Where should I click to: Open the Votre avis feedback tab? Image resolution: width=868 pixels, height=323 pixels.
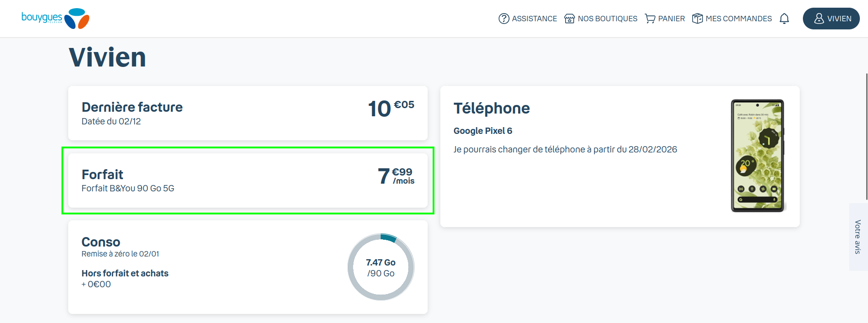858,237
